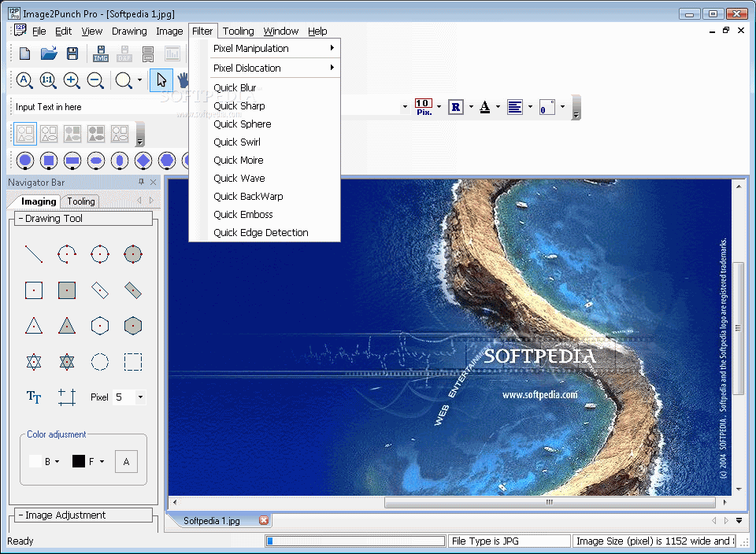This screenshot has height=554, width=756.
Task: Choose the hexagon punch tool
Action: [x=167, y=161]
